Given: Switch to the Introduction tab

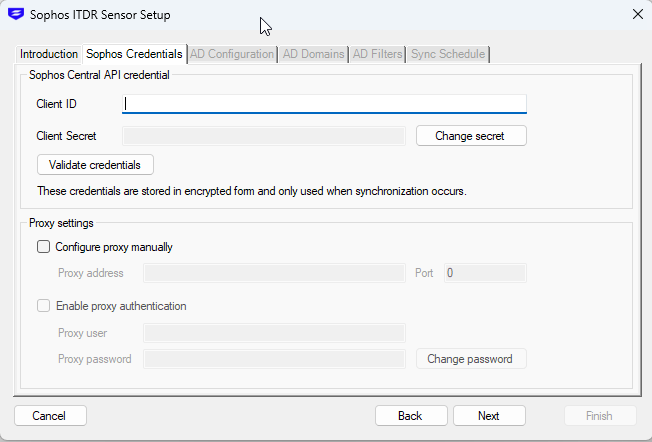Looking at the screenshot, I should (x=49, y=54).
